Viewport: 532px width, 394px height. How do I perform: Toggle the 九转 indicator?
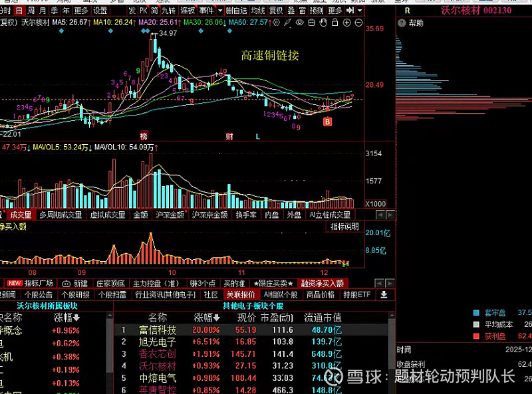(168, 11)
